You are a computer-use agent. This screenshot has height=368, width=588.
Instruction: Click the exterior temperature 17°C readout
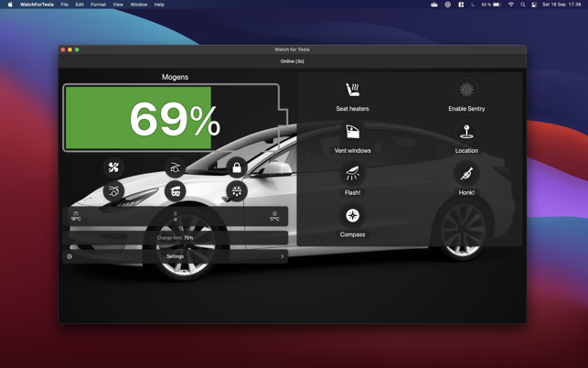pos(274,216)
